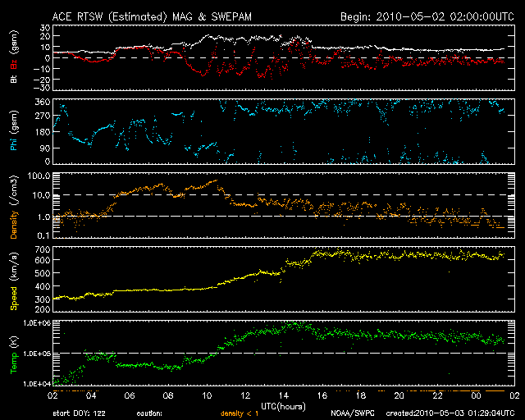525x420 pixels.
Task: Click the '00' hour tick on time axis
Action: [476, 396]
